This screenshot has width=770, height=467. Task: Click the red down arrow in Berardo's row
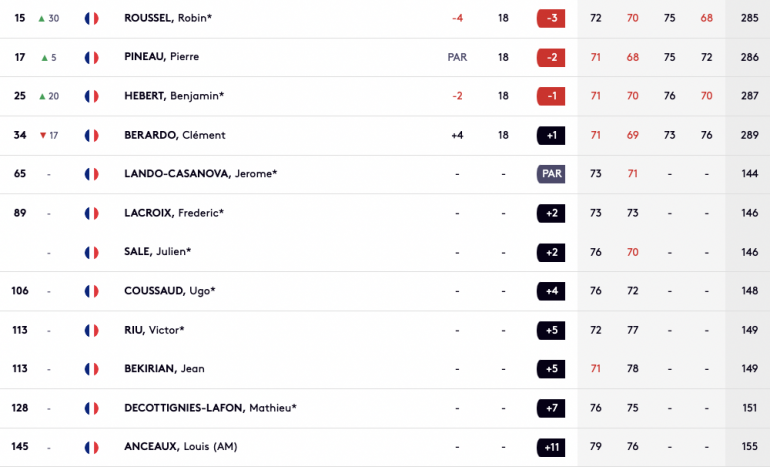pos(43,136)
